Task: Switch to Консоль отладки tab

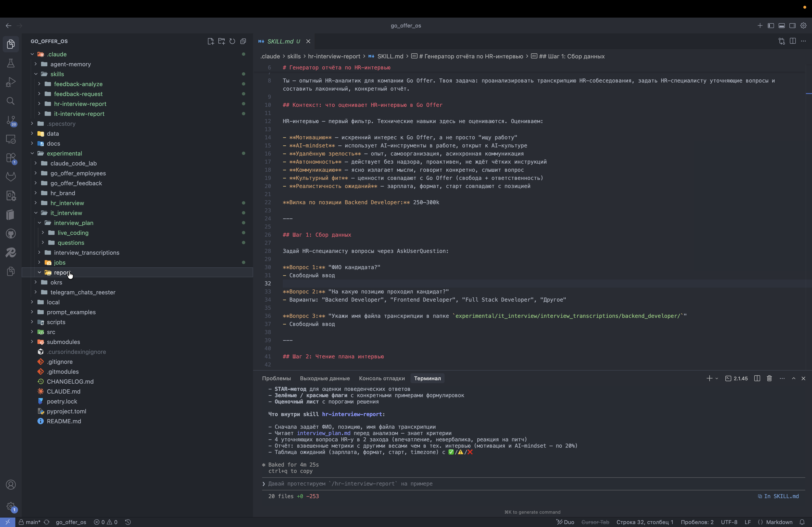Action: click(381, 378)
